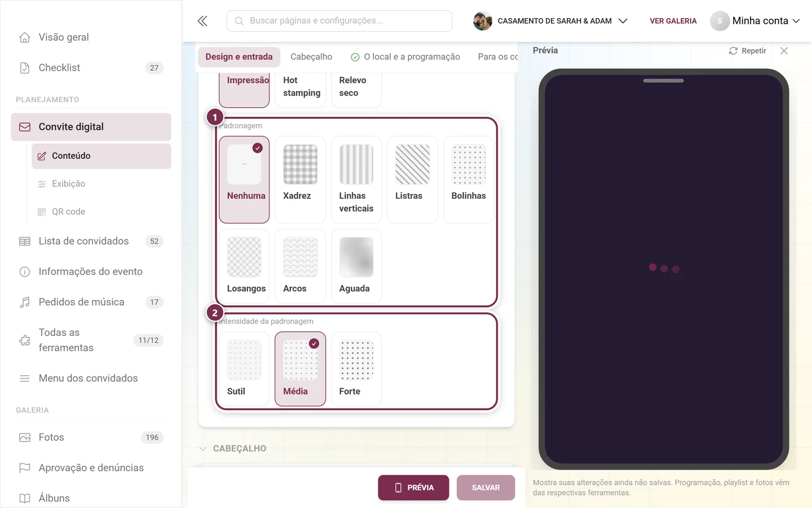Open the Minha conta dropdown

coord(755,21)
